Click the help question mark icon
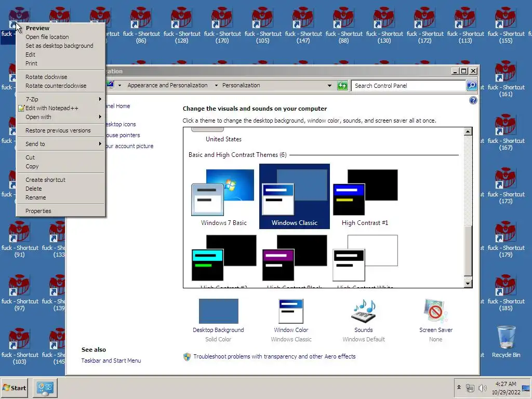The height and width of the screenshot is (399, 532). [473, 100]
